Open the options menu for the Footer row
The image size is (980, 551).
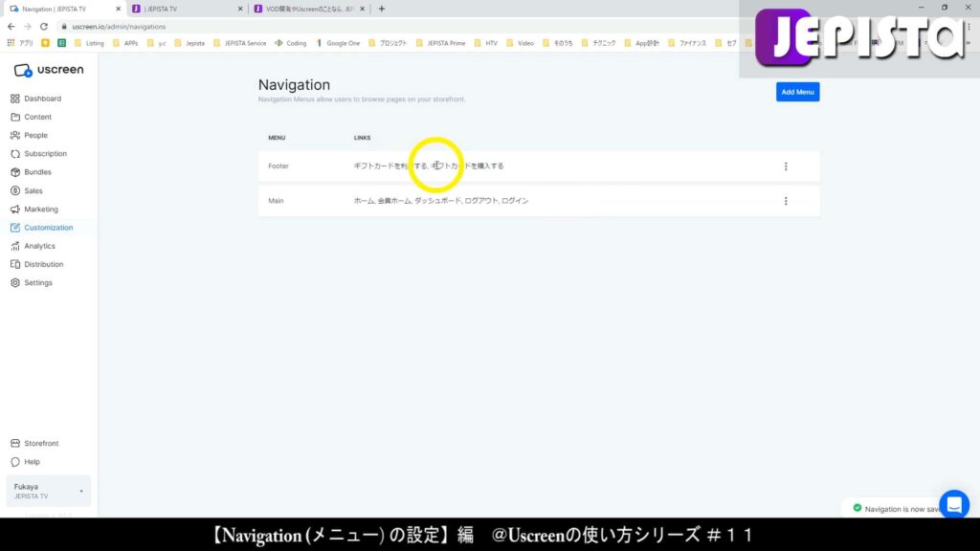pos(786,165)
